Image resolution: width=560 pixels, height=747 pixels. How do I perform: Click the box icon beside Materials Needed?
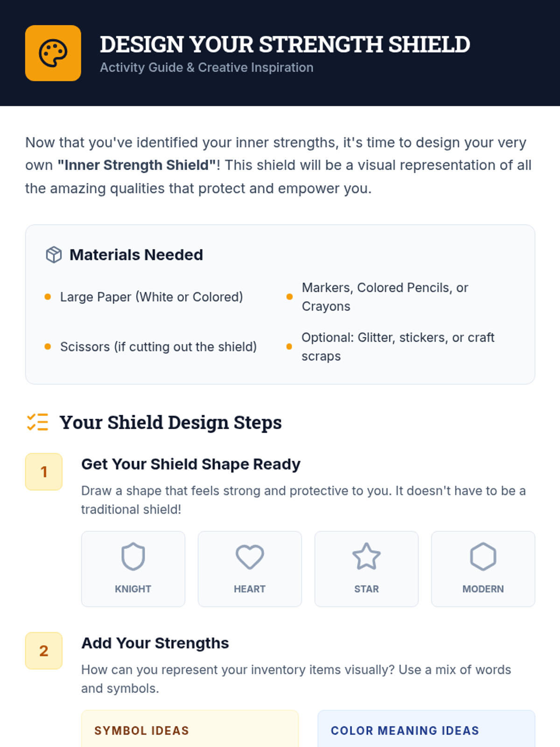click(x=54, y=254)
